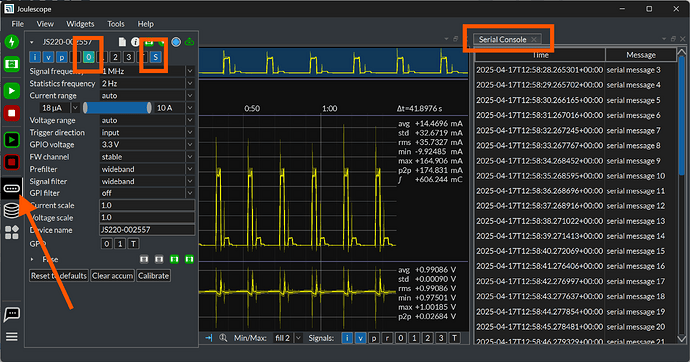Toggle the power 'p' signal in device panel
This screenshot has height=362, width=690.
62,57
